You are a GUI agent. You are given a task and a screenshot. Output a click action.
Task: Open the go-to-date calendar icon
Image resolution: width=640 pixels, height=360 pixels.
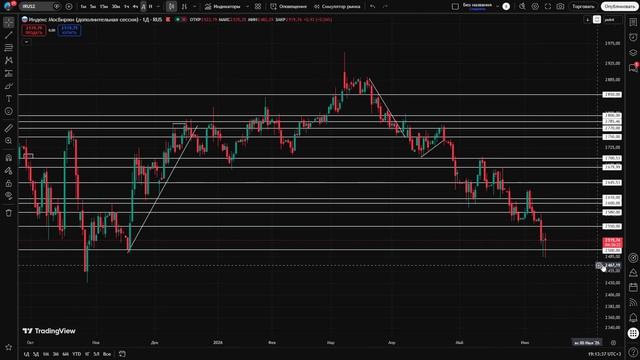pyautogui.click(x=122, y=354)
